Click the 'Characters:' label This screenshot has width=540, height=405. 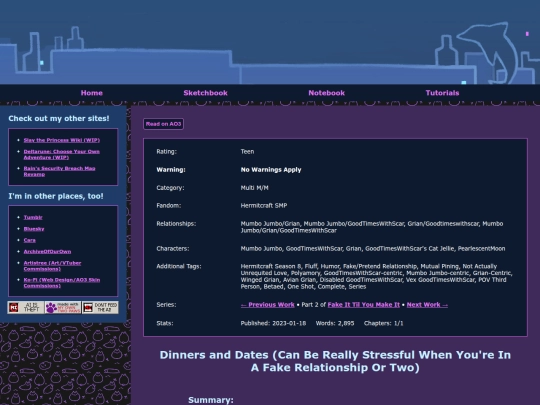173,249
